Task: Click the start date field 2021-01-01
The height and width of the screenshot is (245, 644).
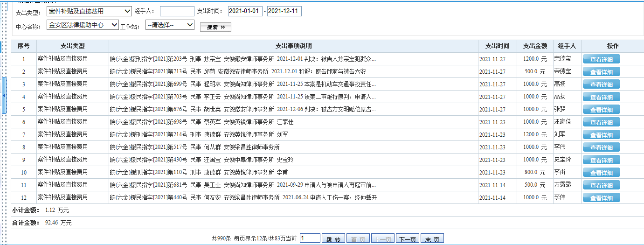Action: click(x=245, y=11)
